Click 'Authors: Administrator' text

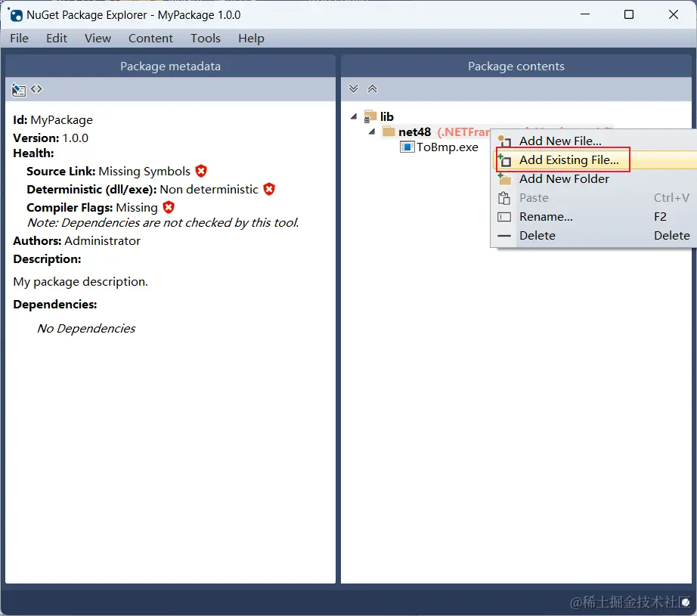click(76, 241)
